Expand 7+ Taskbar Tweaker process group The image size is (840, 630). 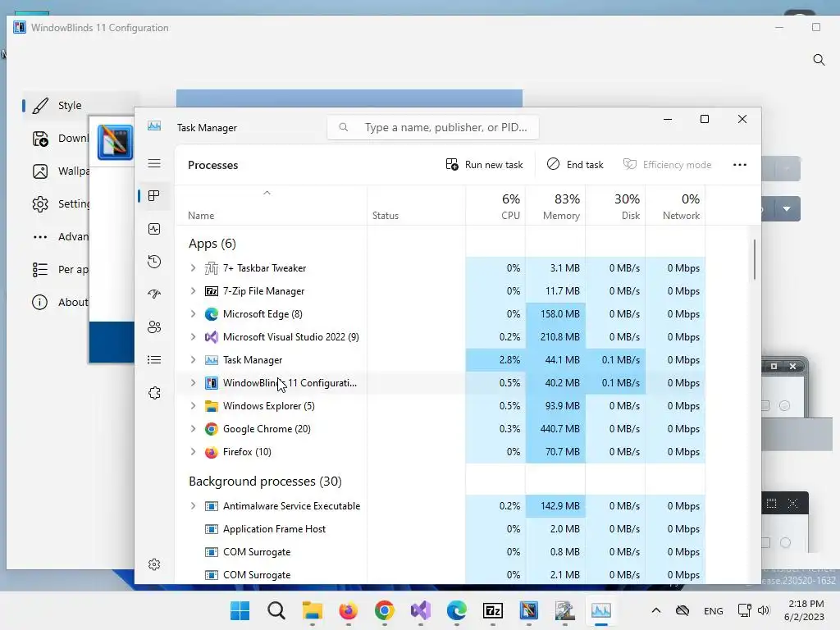coord(193,268)
